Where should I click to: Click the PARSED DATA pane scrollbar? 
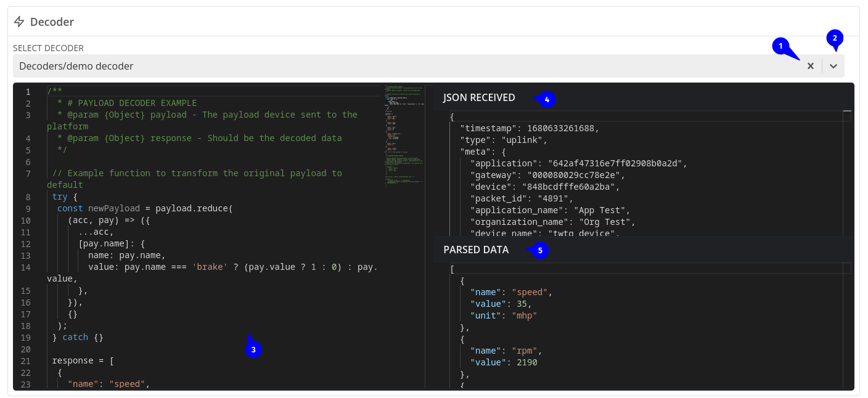click(x=847, y=325)
